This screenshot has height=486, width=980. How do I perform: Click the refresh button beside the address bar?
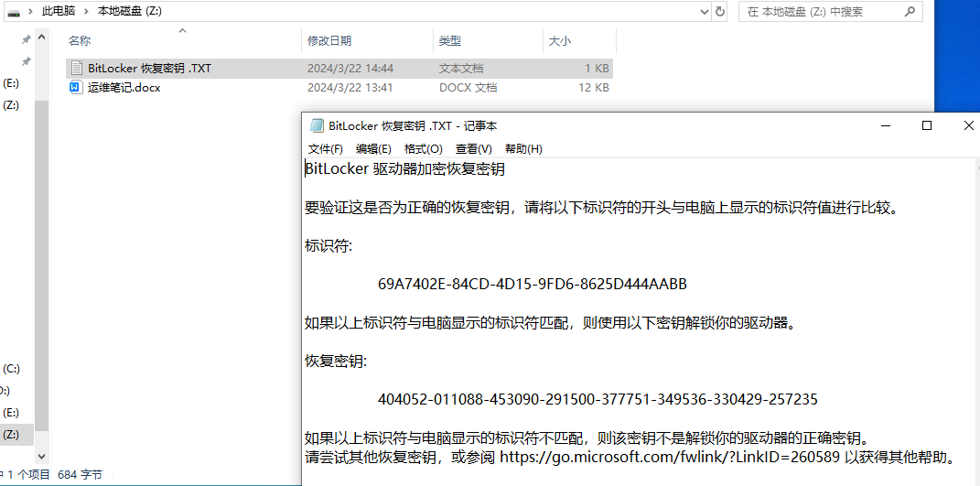pos(720,12)
